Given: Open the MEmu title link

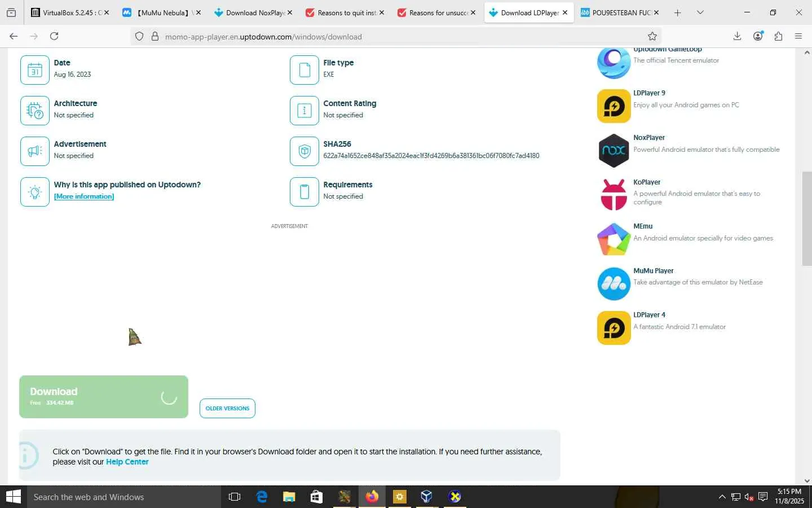Looking at the screenshot, I should (x=643, y=226).
